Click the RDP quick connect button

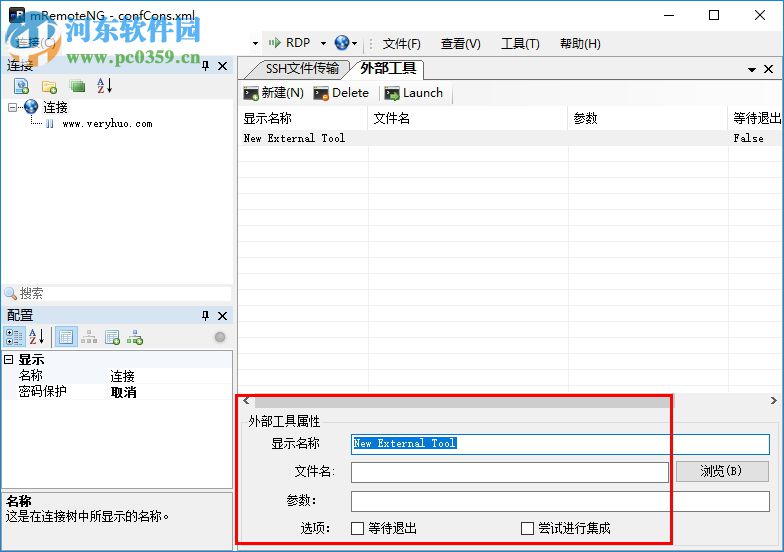tap(290, 43)
